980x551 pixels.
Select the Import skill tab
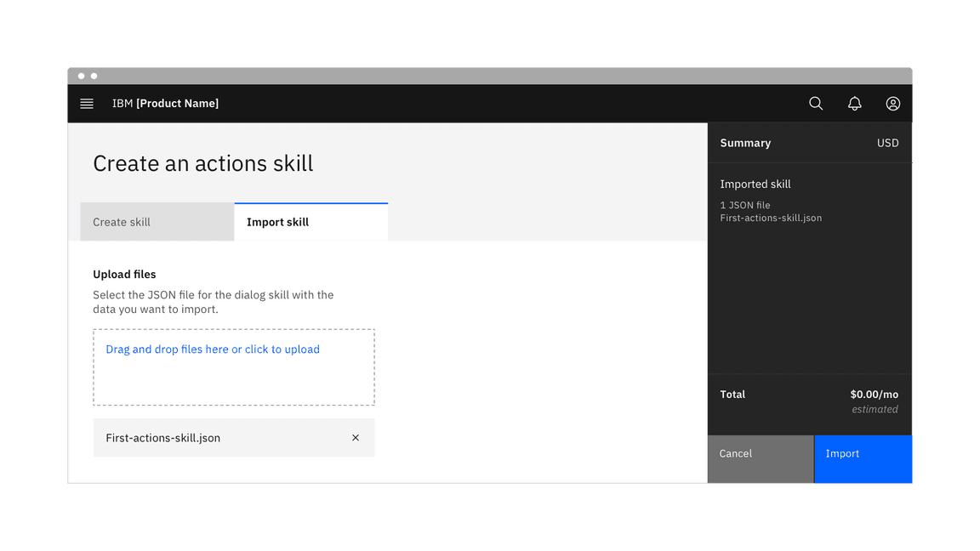coord(311,222)
